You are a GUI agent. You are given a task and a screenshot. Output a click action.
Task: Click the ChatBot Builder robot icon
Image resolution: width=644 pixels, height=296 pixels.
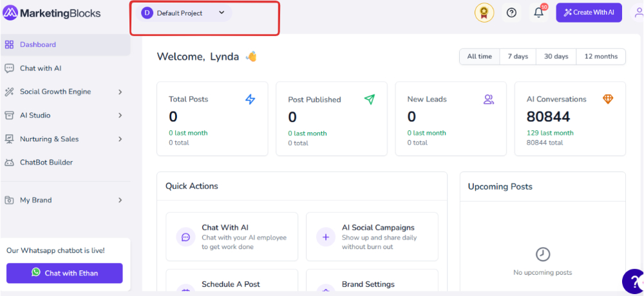click(x=9, y=163)
